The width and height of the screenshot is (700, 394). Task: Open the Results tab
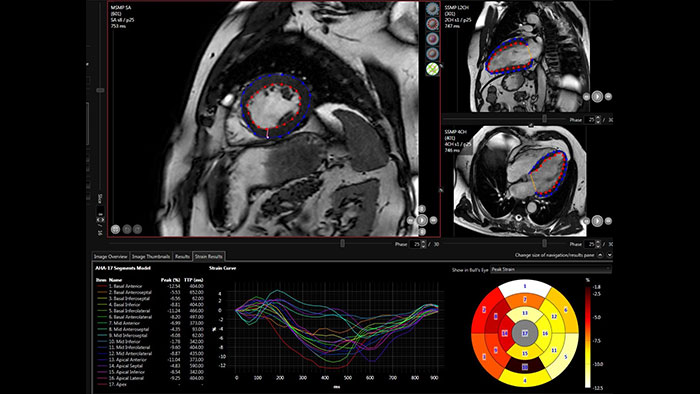(x=182, y=257)
